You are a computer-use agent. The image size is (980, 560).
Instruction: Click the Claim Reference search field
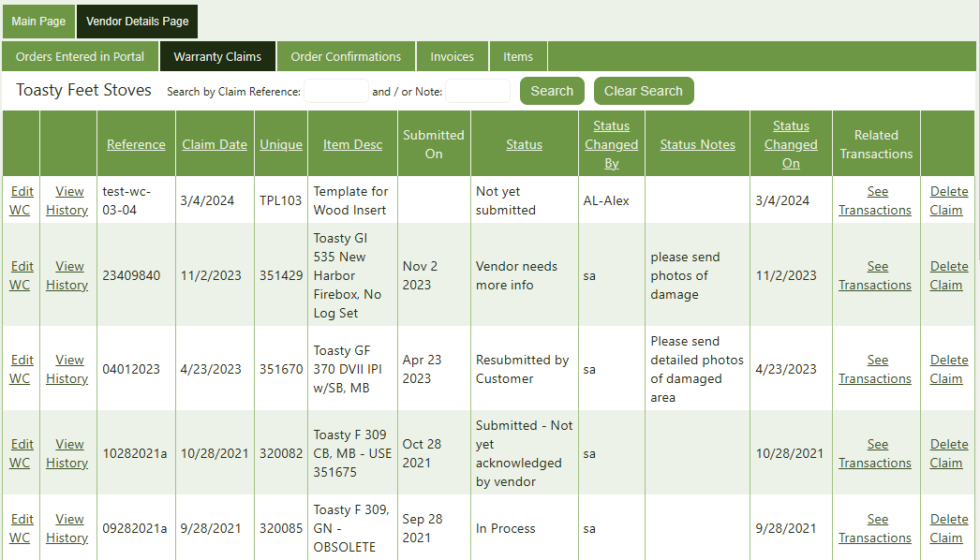[x=336, y=91]
